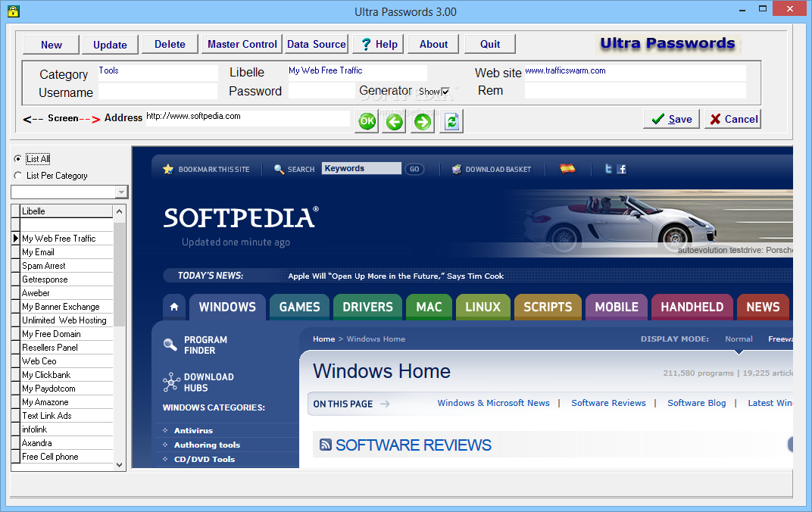The image size is (812, 512).
Task: Click the RSS feed icon beside Software Reviews
Action: (x=326, y=445)
